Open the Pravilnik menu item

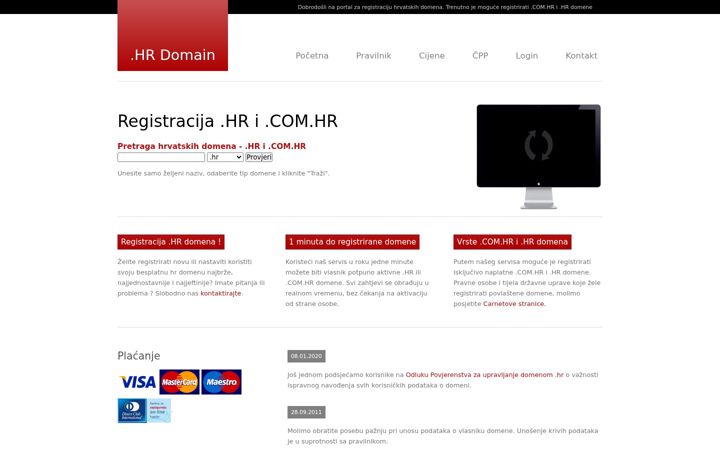point(374,56)
